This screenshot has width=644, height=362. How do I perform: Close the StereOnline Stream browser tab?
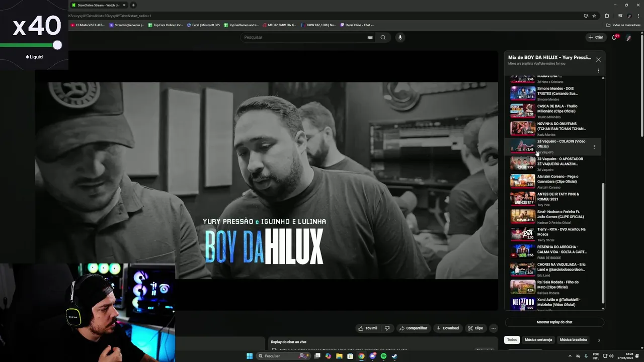(x=124, y=5)
